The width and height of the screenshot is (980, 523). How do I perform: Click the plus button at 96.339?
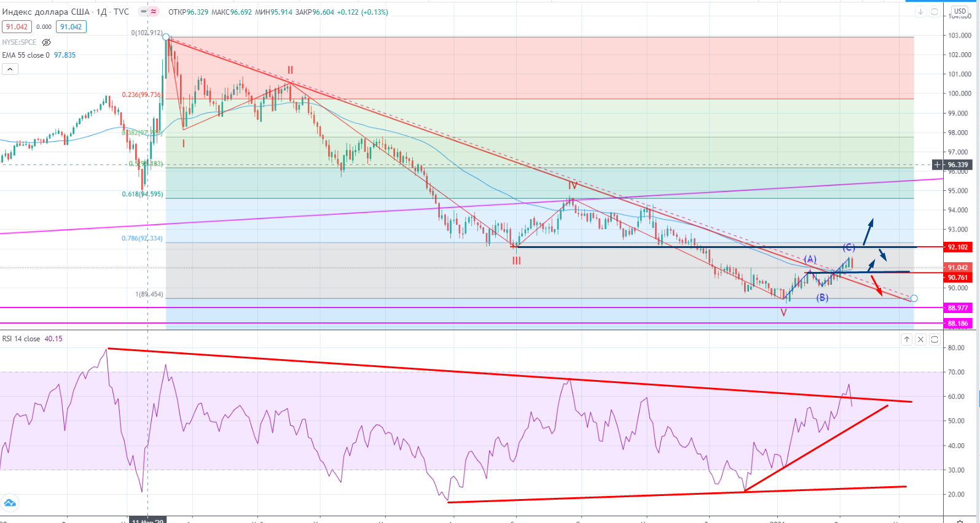(x=937, y=165)
